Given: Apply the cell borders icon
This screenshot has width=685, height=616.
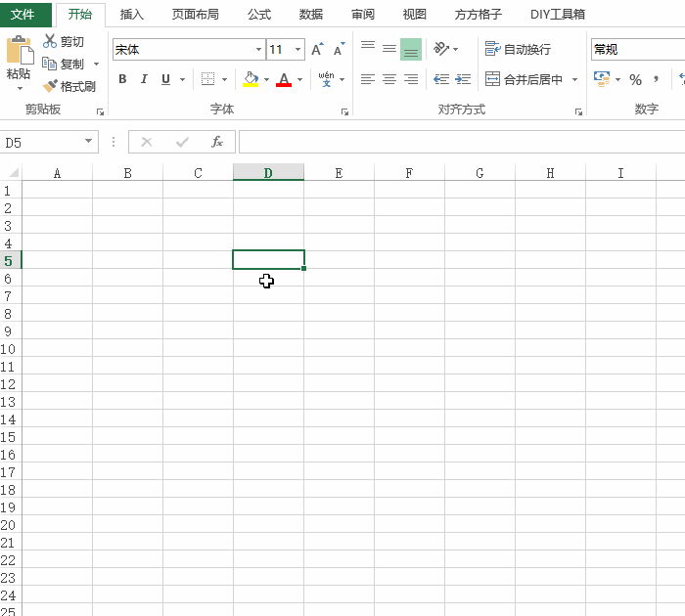Looking at the screenshot, I should tap(207, 79).
